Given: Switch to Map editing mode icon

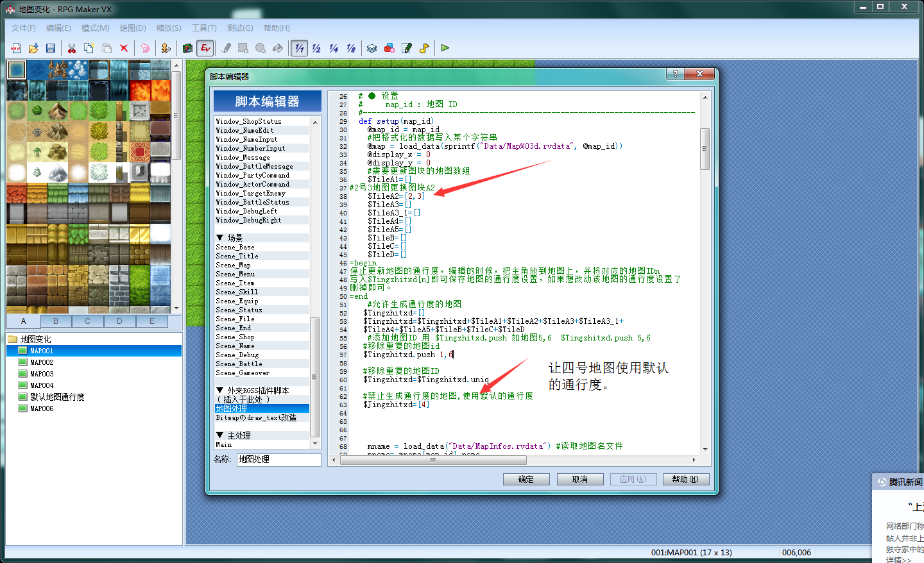Looking at the screenshot, I should coord(187,48).
